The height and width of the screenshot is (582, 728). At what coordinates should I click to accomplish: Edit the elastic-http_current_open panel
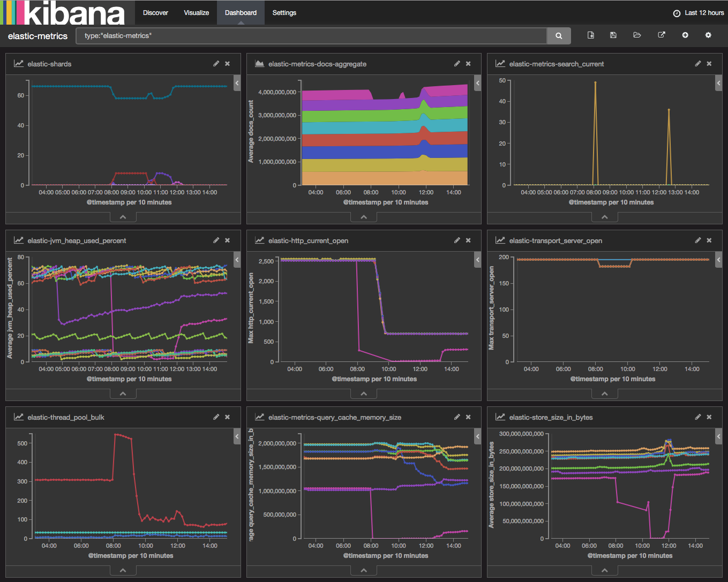pyautogui.click(x=457, y=240)
